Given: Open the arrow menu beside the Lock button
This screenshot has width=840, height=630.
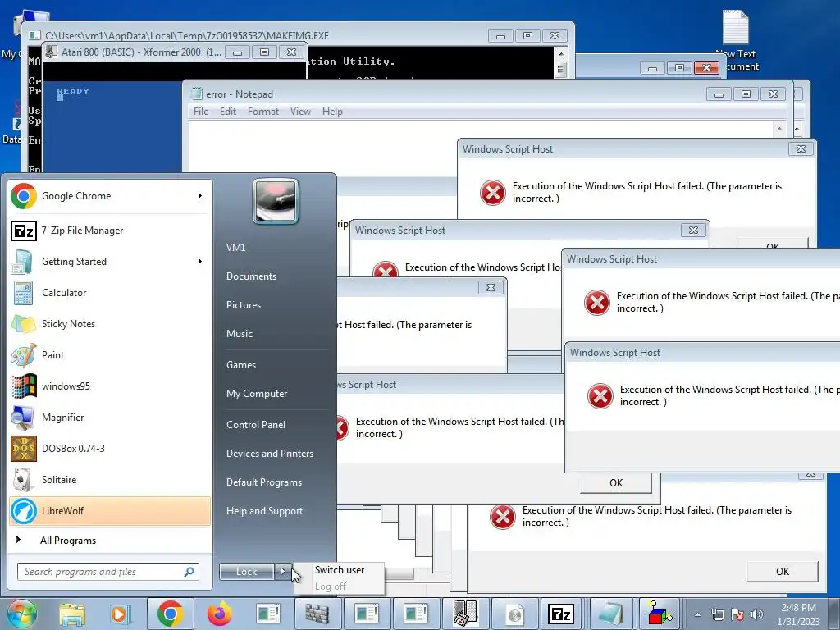Looking at the screenshot, I should click(x=283, y=572).
